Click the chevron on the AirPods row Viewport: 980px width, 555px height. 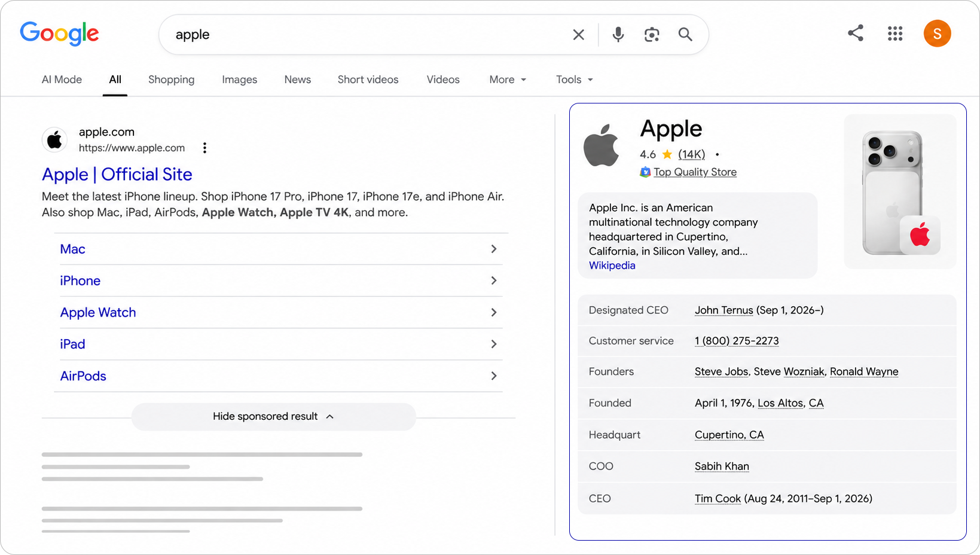tap(493, 376)
